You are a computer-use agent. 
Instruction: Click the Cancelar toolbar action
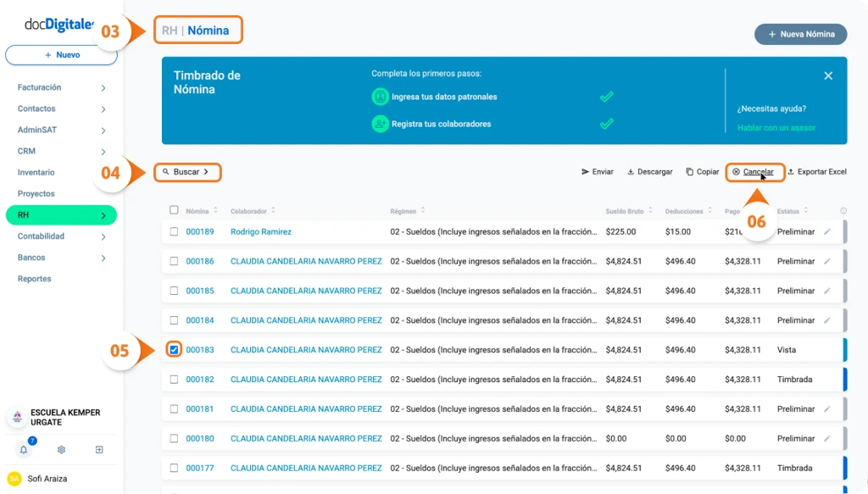click(x=754, y=172)
